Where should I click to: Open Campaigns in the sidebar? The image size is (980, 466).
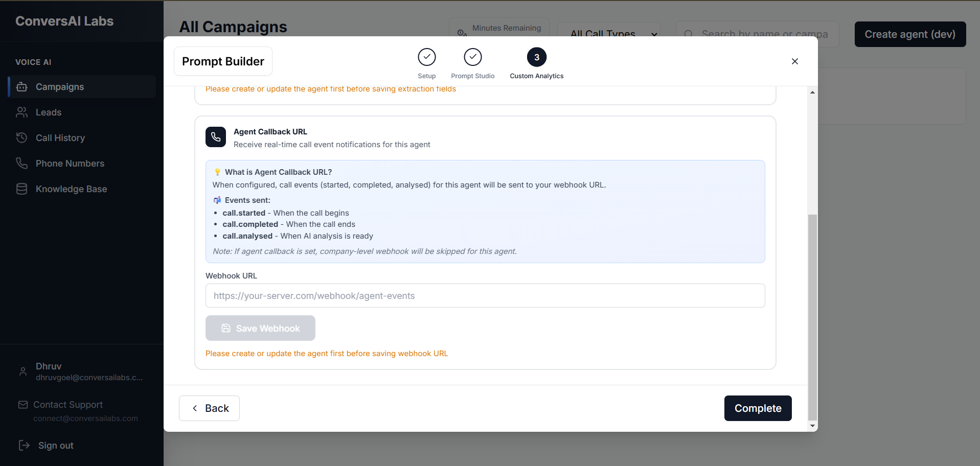click(82, 87)
